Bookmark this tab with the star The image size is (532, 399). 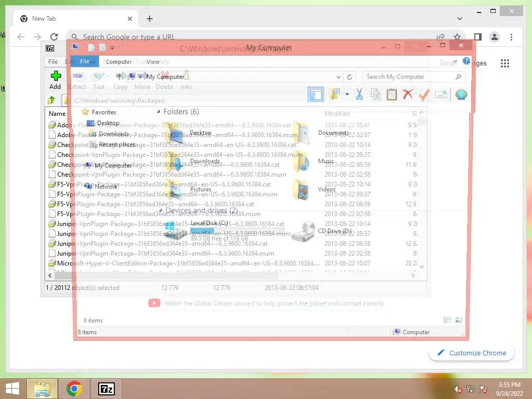pos(457,37)
